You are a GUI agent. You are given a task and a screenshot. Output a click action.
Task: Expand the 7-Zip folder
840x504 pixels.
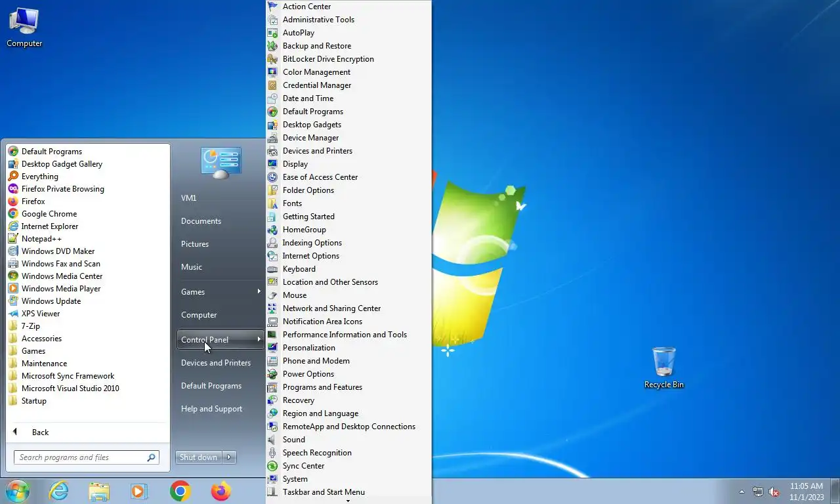click(x=88, y=326)
